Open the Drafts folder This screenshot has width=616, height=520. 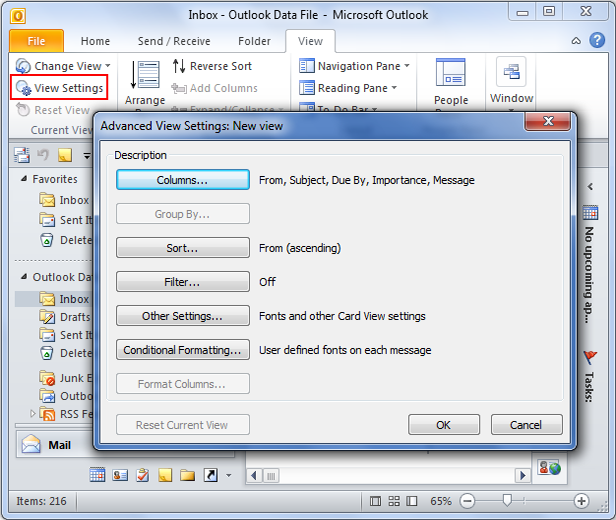(65, 317)
